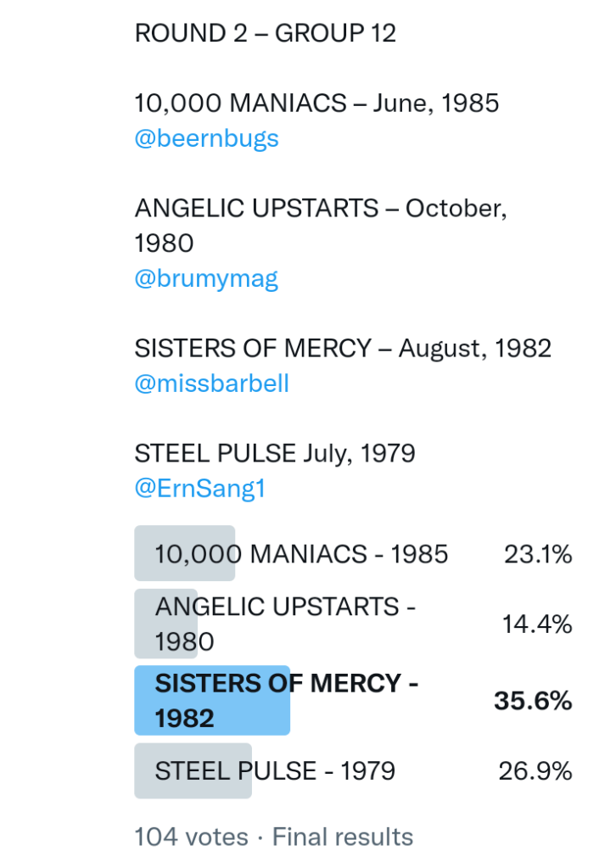Click the ANGELIC UPSTARTS – October text line
This screenshot has width=599, height=868.
pyautogui.click(x=320, y=208)
